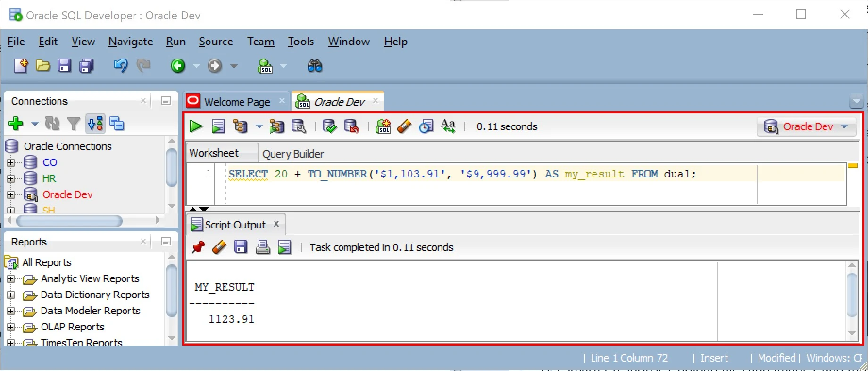Click the Explain Plan icon
The height and width of the screenshot is (371, 868).
pyautogui.click(x=241, y=126)
